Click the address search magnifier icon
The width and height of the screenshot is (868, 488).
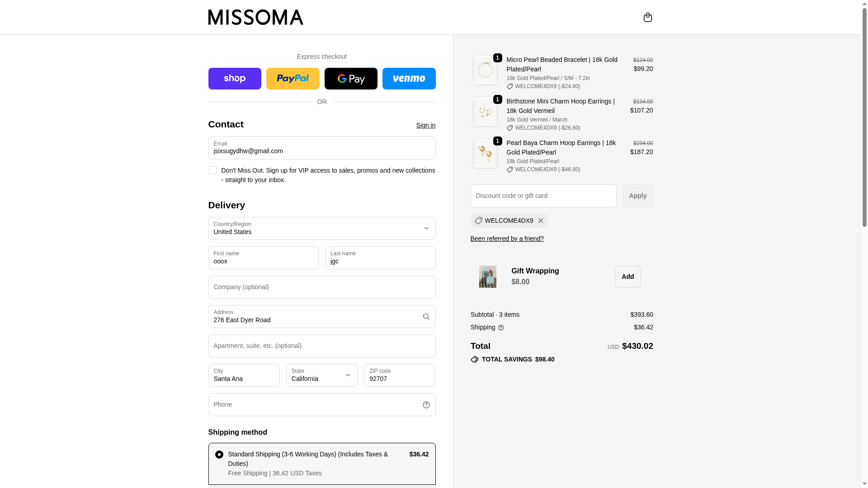(x=426, y=317)
